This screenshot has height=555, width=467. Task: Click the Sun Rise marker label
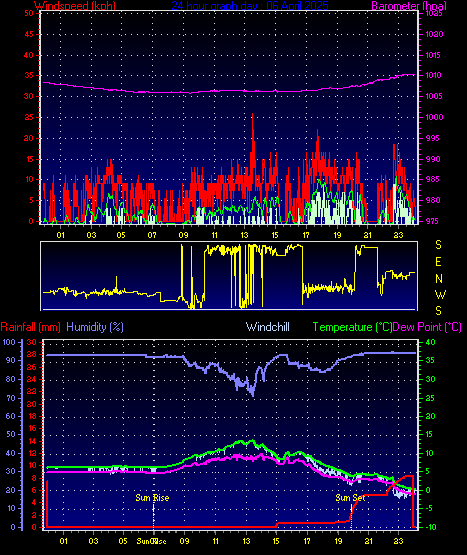click(x=152, y=498)
